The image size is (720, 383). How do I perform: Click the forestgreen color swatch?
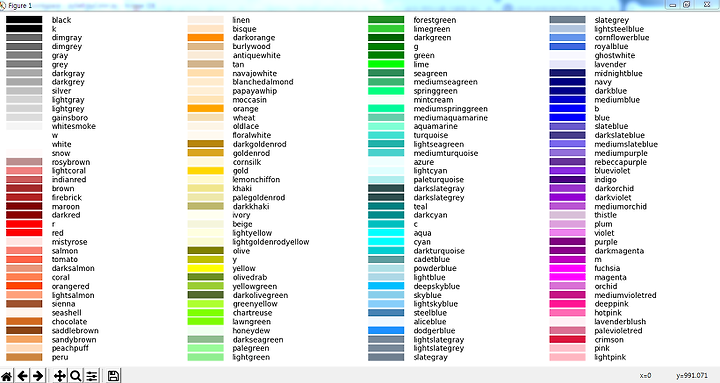(386, 20)
